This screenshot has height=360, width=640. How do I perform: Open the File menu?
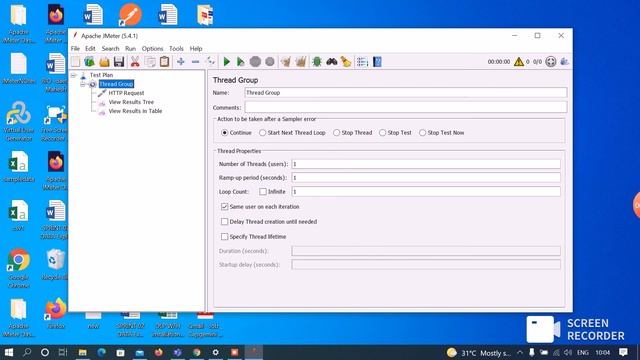[75, 49]
